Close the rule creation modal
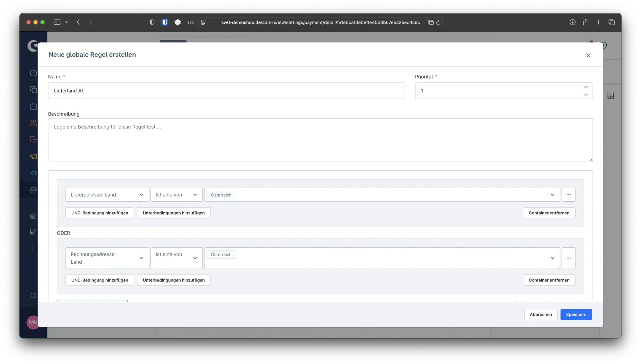This screenshot has width=641, height=364. (x=588, y=55)
